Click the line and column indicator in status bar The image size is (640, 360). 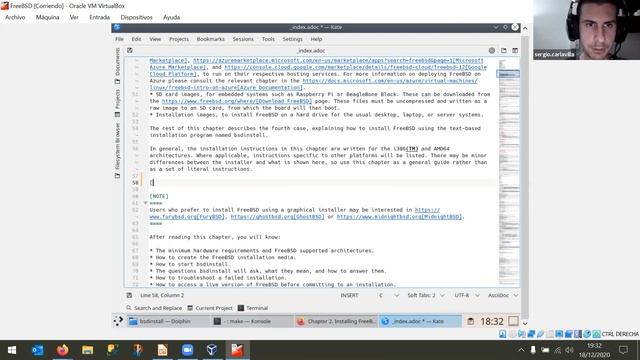162,295
